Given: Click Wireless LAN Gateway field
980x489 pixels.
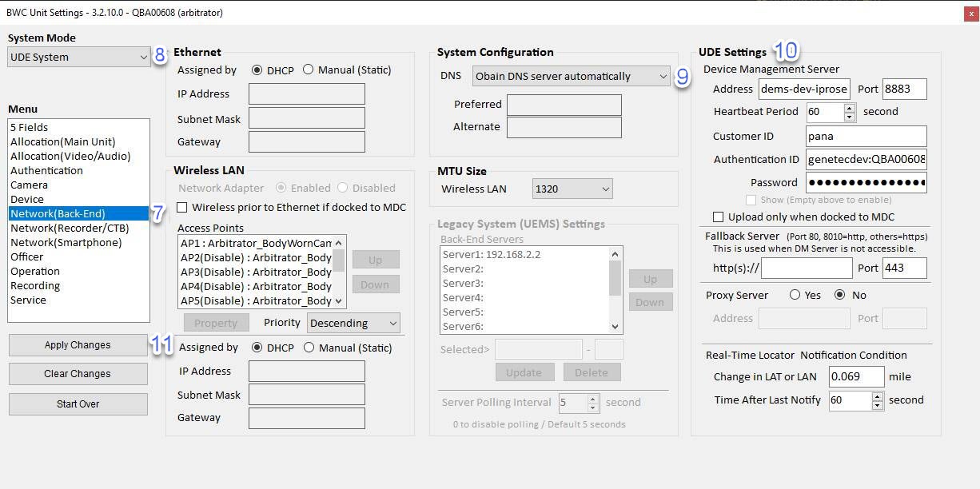Looking at the screenshot, I should coord(307,418).
